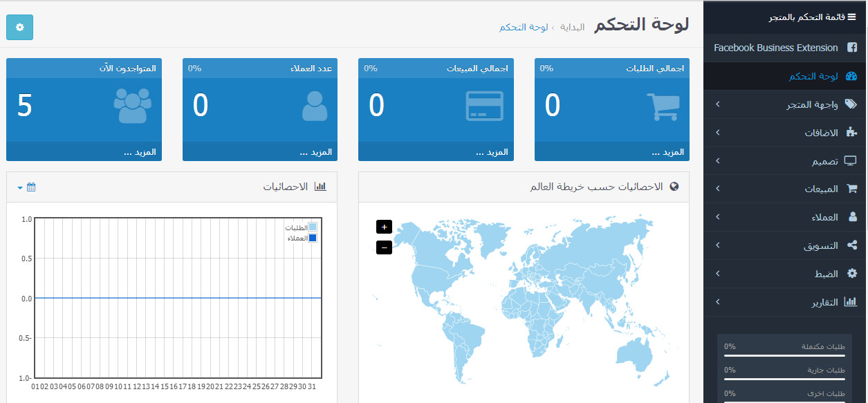Expand the الاضافات chevron

[x=717, y=133]
